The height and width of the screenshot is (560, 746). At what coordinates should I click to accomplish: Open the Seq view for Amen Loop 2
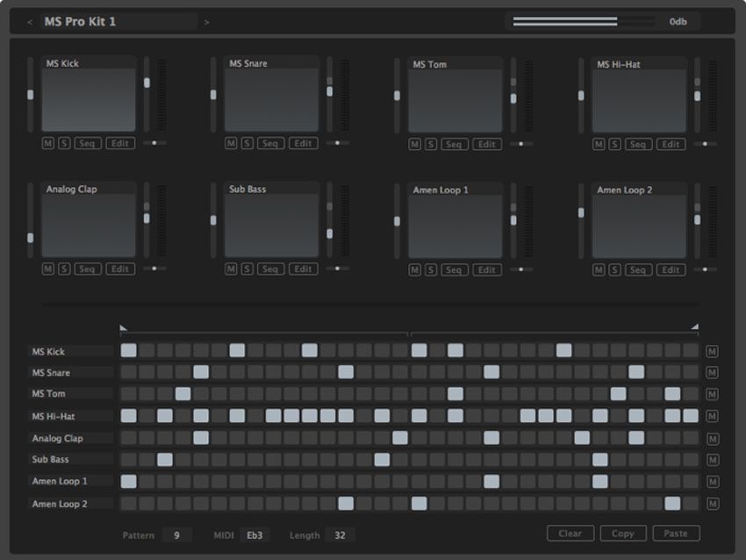(x=638, y=269)
